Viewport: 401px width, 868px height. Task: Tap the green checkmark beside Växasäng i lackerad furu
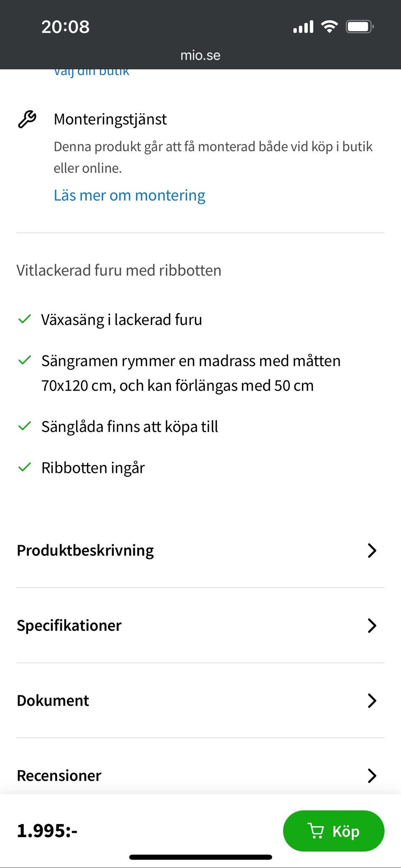tap(25, 320)
